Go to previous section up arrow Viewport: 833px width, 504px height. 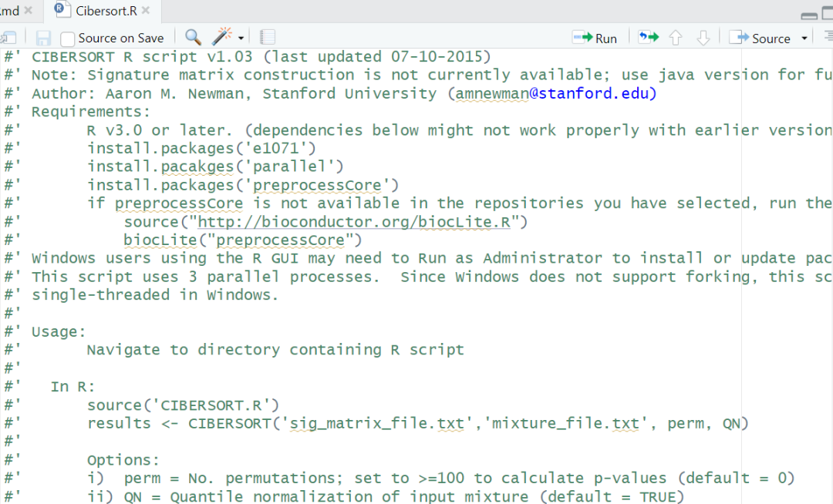coord(676,38)
